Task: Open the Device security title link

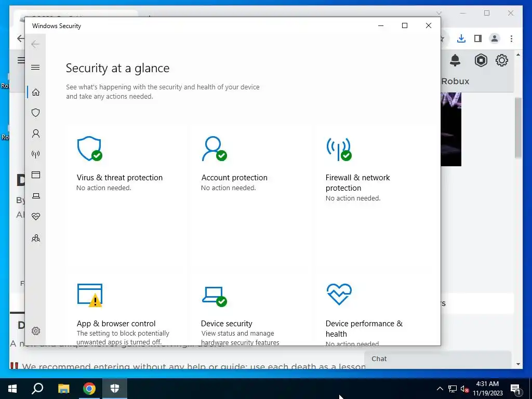Action: coord(227,323)
